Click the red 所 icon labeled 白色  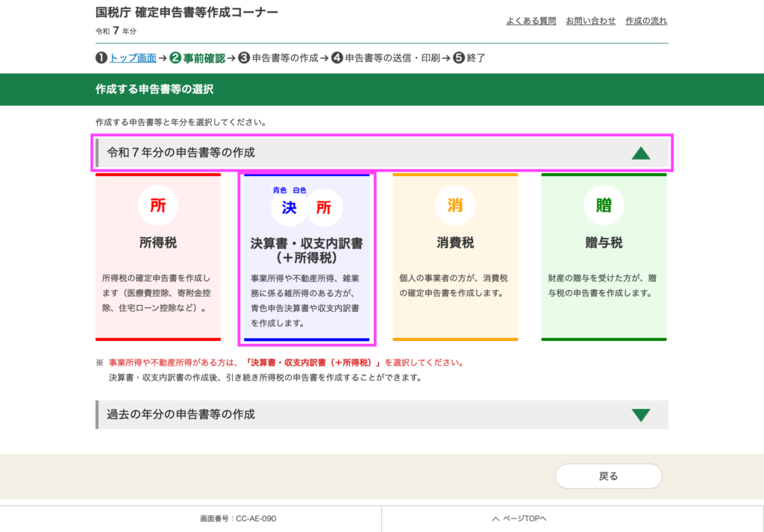click(324, 208)
